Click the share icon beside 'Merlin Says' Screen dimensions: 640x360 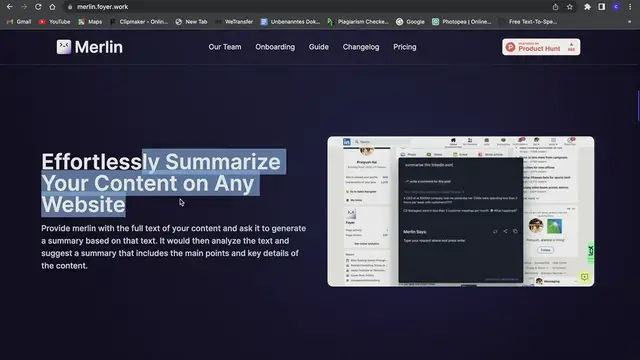tap(505, 231)
